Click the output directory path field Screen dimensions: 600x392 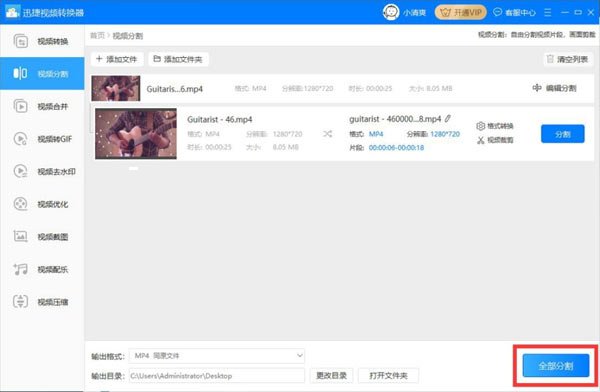coord(217,376)
